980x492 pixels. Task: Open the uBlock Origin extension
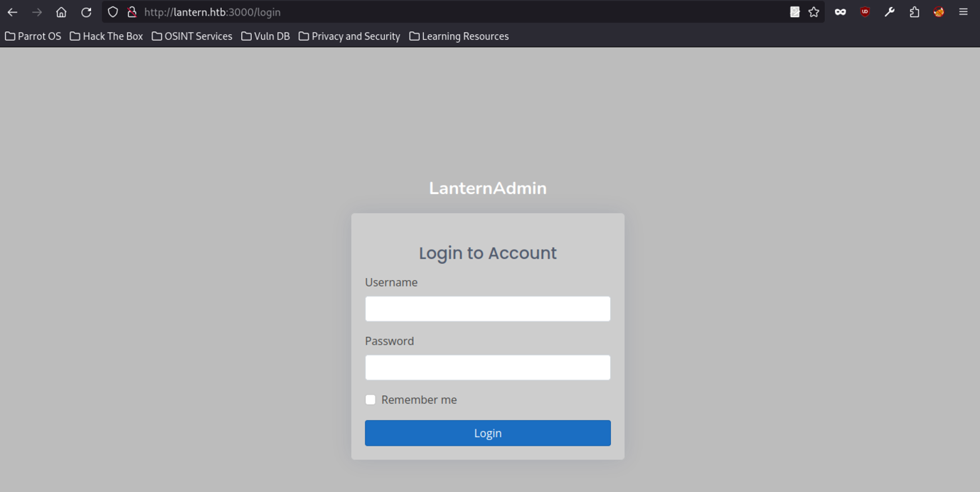[865, 12]
